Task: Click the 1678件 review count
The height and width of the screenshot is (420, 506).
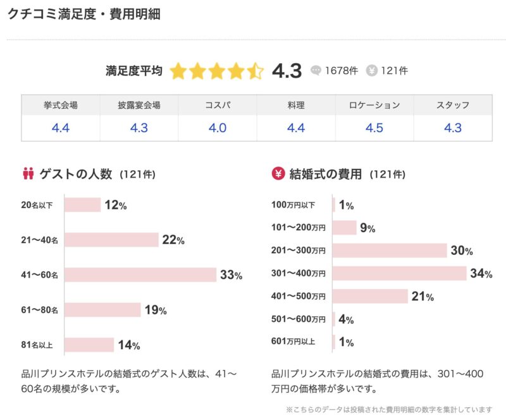Action: point(340,71)
